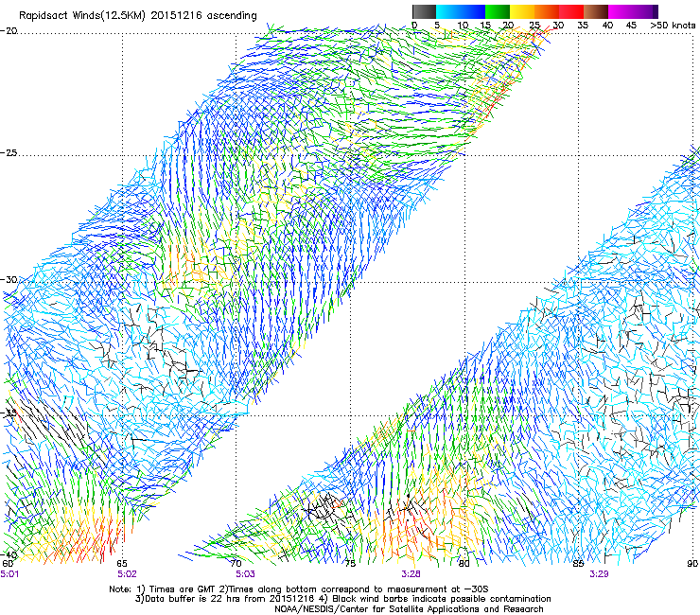Click the '40' legend scale number

(x=607, y=26)
